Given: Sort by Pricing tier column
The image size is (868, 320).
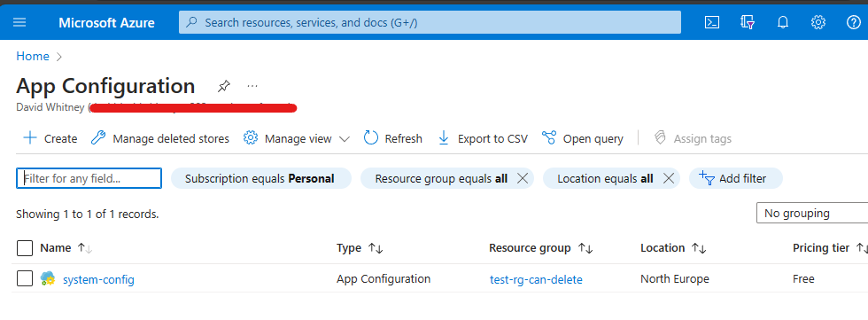Looking at the screenshot, I should (x=830, y=248).
